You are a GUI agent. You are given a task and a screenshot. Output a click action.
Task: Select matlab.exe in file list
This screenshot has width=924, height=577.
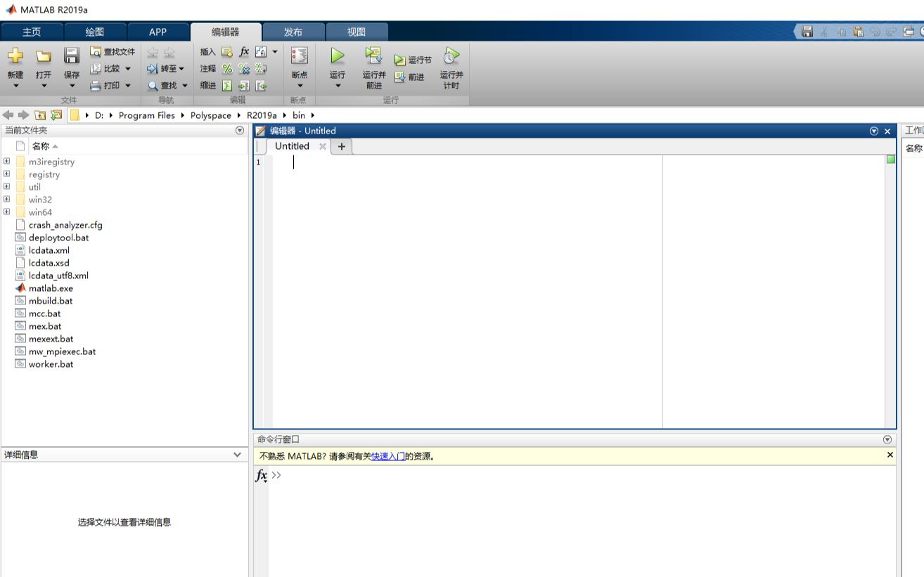pyautogui.click(x=51, y=288)
